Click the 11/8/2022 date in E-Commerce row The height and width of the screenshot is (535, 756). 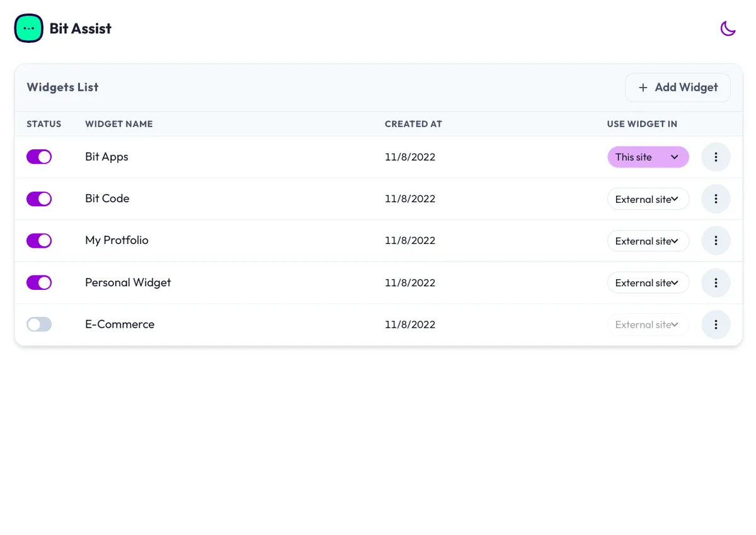point(410,325)
